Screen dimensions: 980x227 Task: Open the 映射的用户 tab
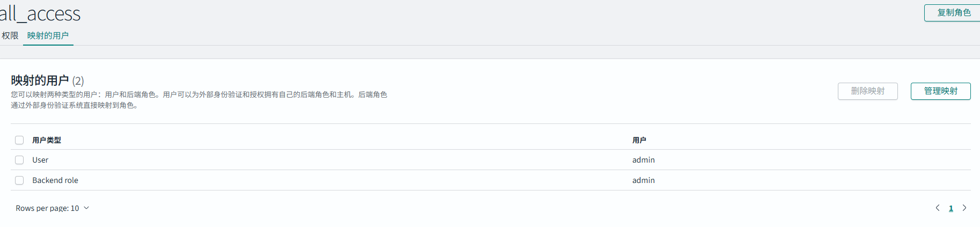click(x=48, y=36)
